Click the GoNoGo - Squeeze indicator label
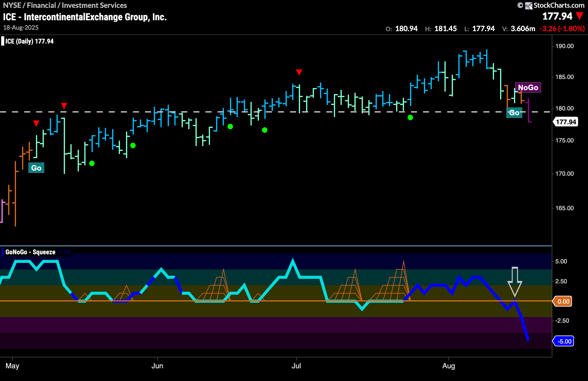588x381 pixels. [x=30, y=252]
